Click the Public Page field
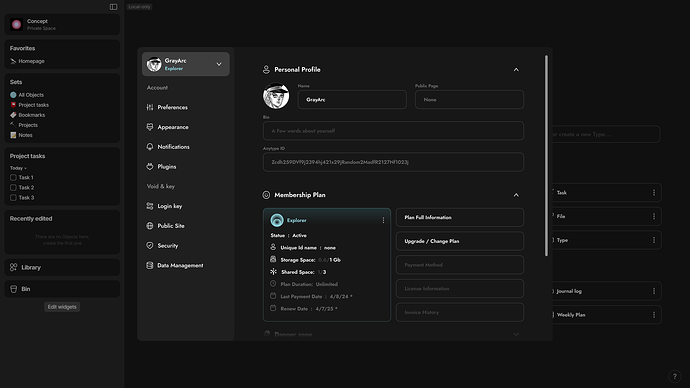 (x=470, y=100)
